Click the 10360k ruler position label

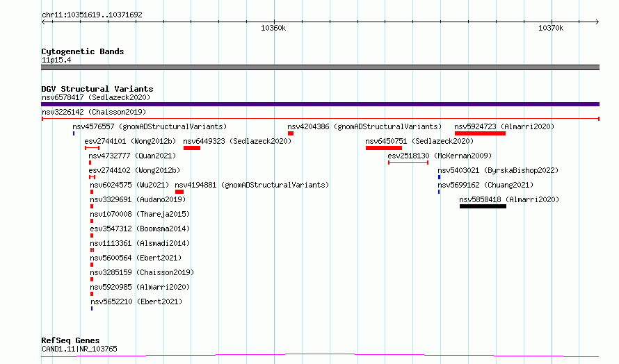(273, 28)
